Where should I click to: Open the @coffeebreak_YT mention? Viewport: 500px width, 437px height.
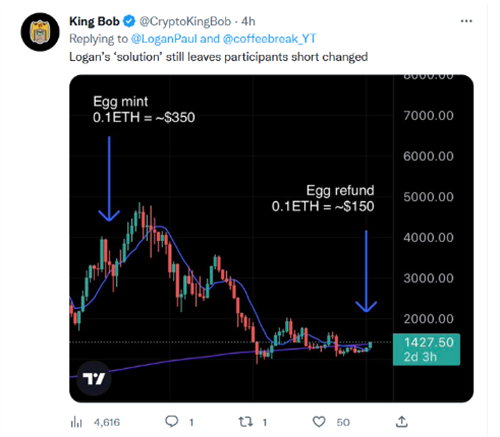269,39
